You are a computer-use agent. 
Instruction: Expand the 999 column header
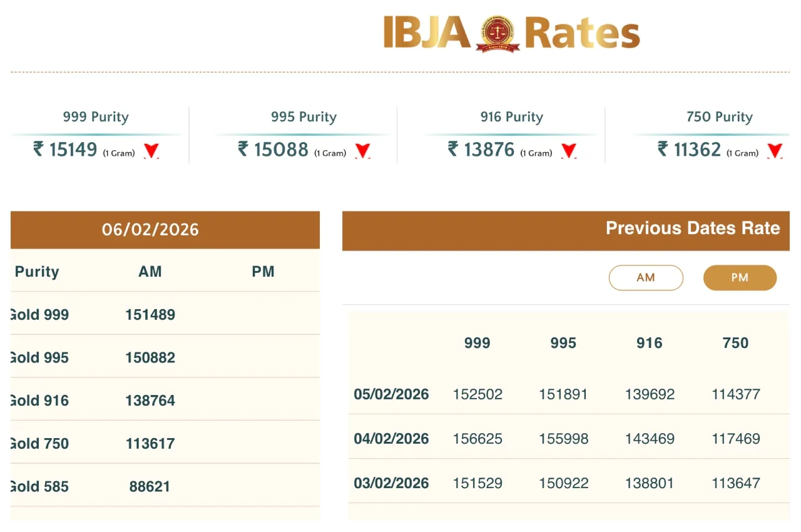[x=477, y=342]
